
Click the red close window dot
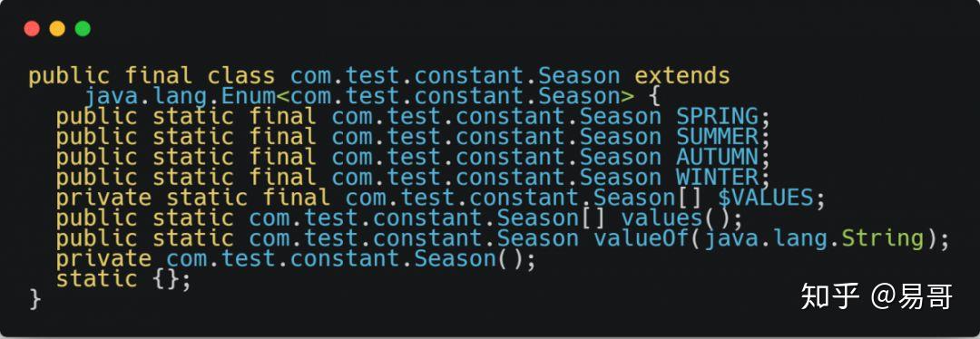coord(32,29)
